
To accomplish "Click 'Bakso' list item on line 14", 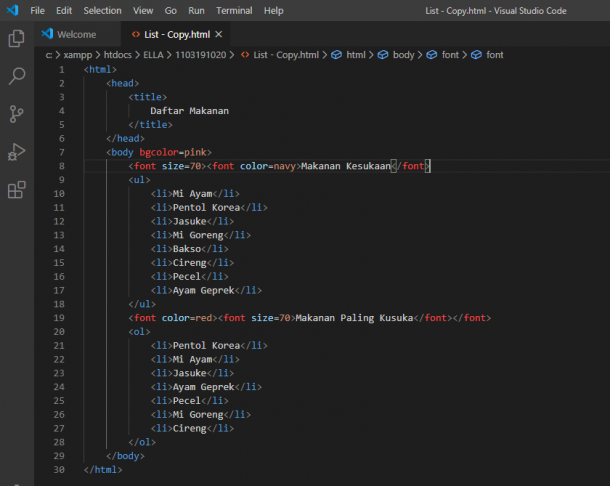I will tap(187, 249).
